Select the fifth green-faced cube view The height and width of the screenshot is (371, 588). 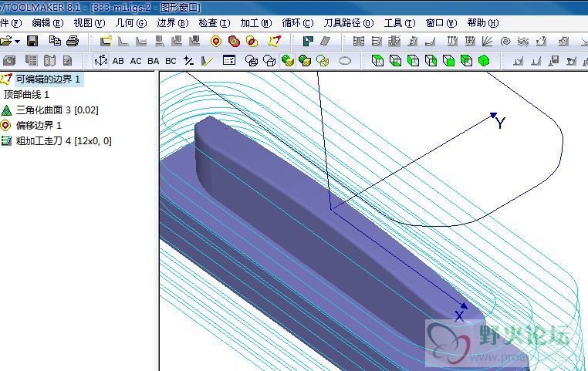pyautogui.click(x=448, y=60)
